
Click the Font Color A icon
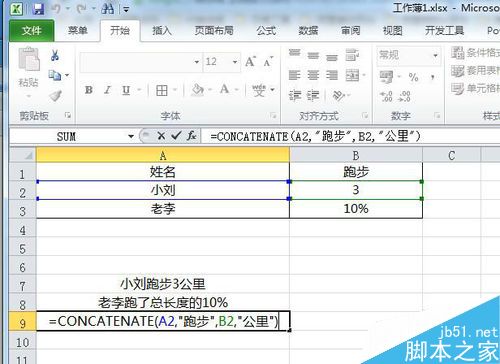click(224, 89)
